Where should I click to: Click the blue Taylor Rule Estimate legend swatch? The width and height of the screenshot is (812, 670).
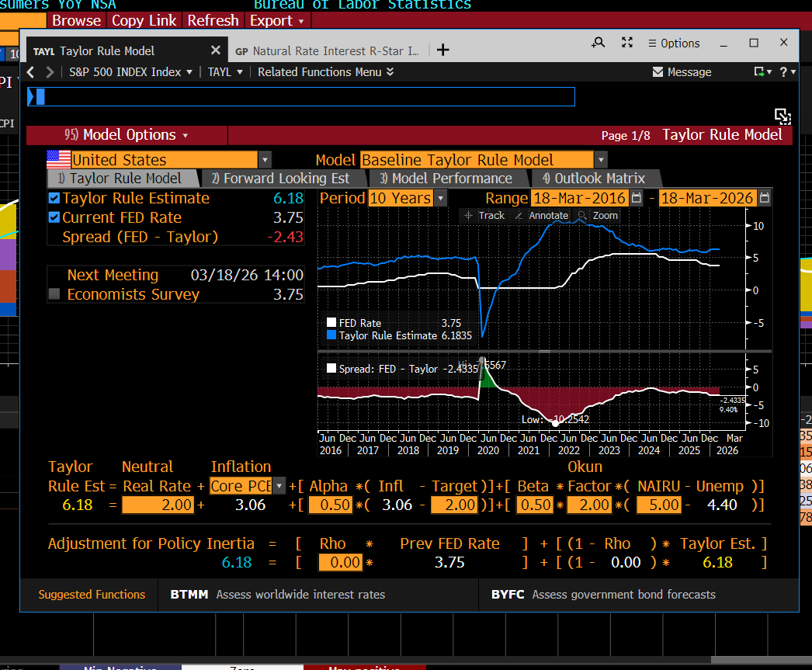331,335
